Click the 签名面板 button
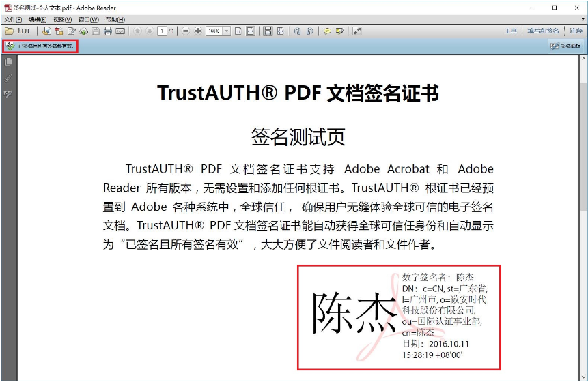 tap(565, 46)
